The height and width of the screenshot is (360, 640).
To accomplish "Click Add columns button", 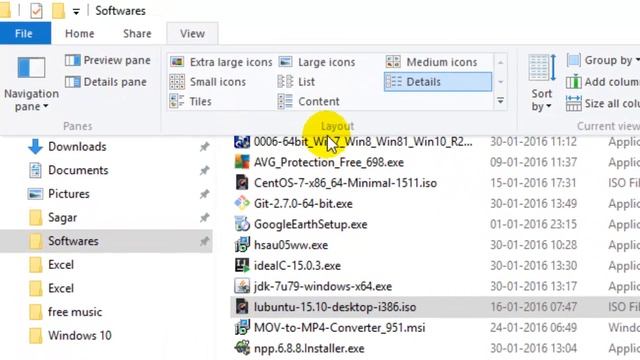I will tap(603, 82).
